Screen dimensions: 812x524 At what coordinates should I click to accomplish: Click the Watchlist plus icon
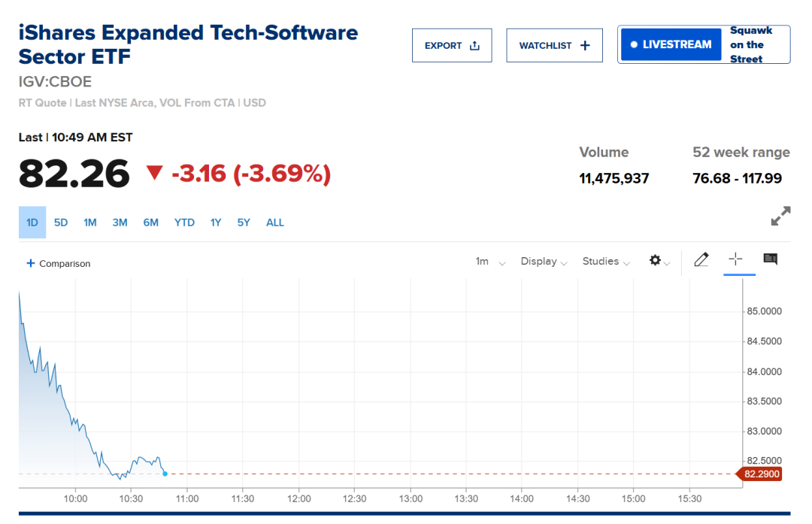click(x=585, y=46)
